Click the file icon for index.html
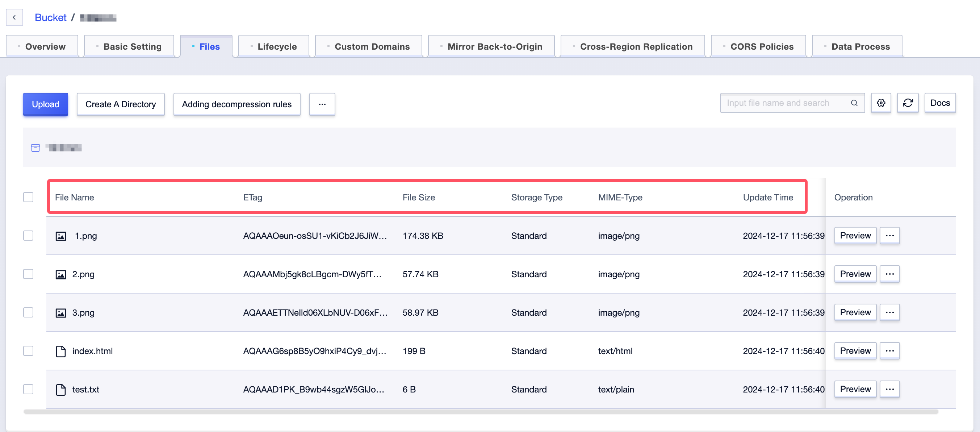This screenshot has height=432, width=980. pos(61,351)
